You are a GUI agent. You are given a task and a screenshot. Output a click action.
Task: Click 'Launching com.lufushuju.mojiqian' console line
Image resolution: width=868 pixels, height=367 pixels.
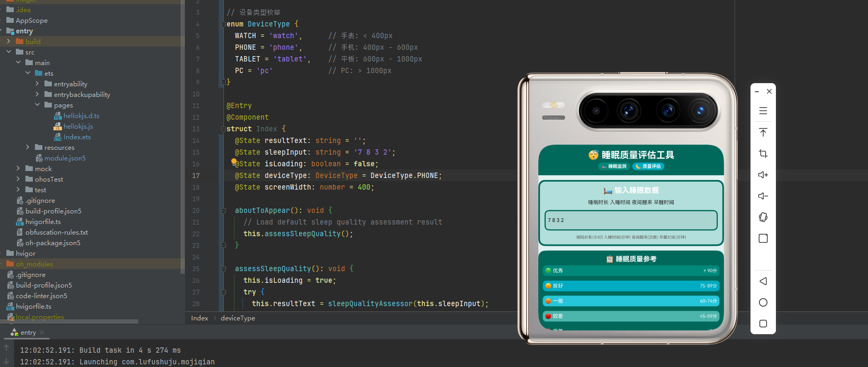[x=147, y=362]
